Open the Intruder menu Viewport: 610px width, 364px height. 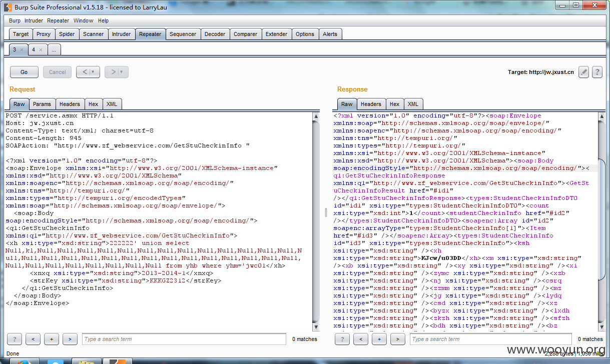(34, 20)
